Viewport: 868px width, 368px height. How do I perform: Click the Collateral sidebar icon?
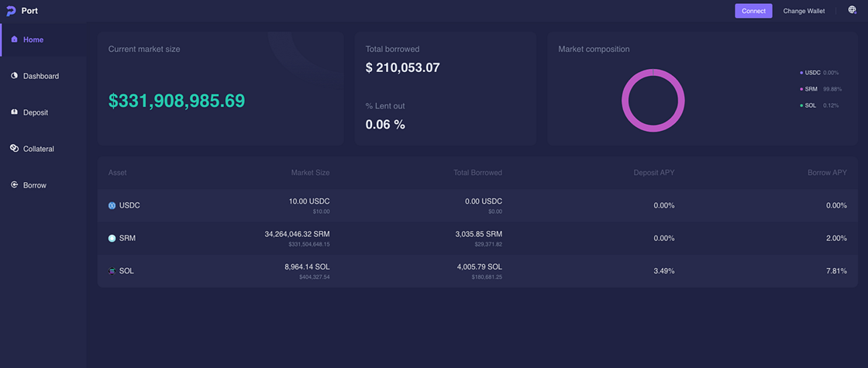click(x=14, y=148)
